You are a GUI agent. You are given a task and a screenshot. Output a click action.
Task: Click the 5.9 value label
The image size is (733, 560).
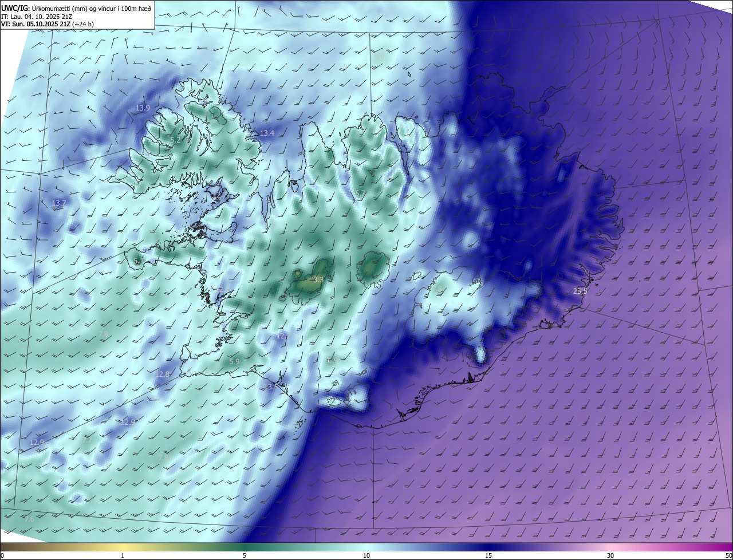coord(234,361)
